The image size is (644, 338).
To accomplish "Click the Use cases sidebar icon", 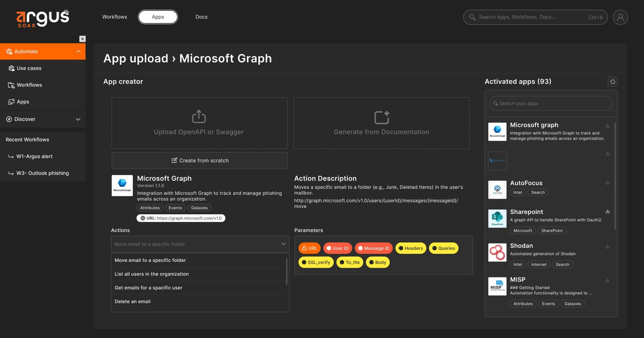I will coord(11,68).
